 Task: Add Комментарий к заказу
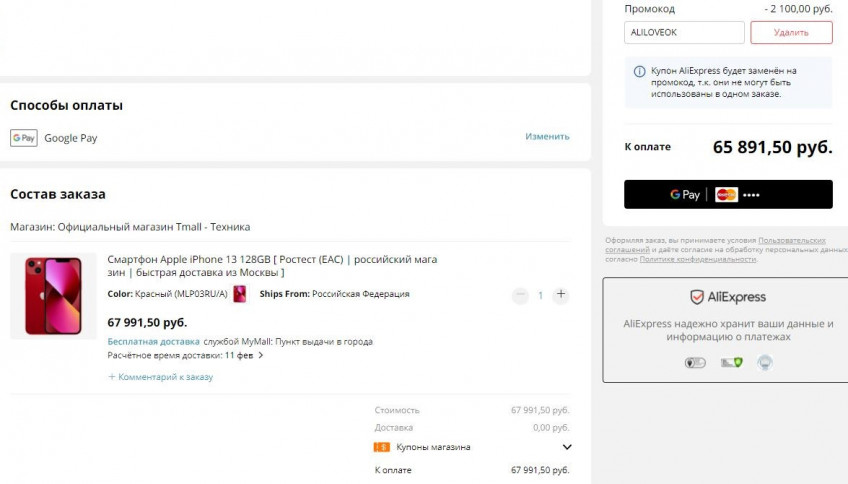point(161,376)
